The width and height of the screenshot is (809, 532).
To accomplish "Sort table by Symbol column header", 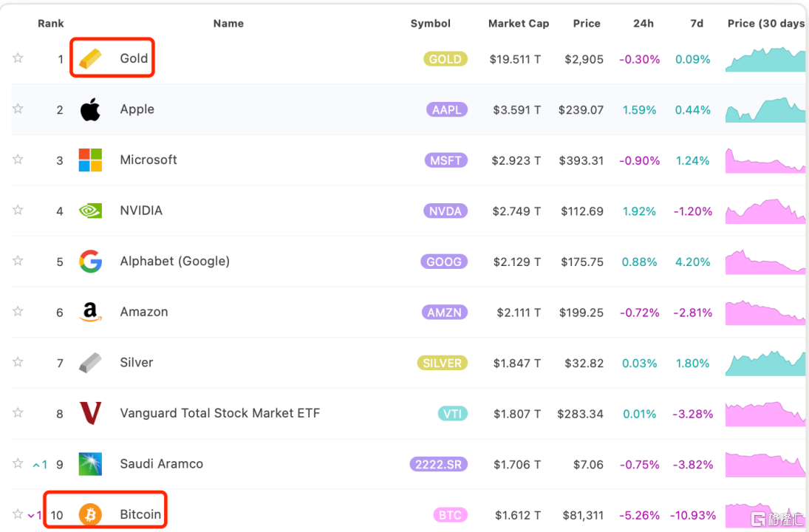I will 430,23.
